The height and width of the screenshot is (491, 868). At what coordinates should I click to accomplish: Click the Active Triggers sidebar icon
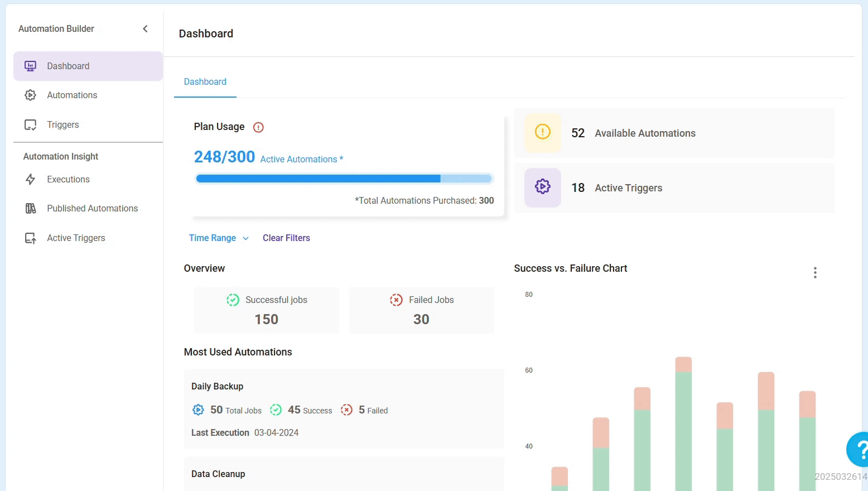coord(30,238)
